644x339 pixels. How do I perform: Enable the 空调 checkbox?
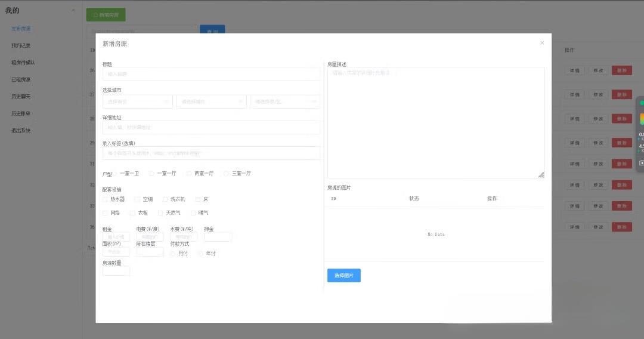(137, 199)
